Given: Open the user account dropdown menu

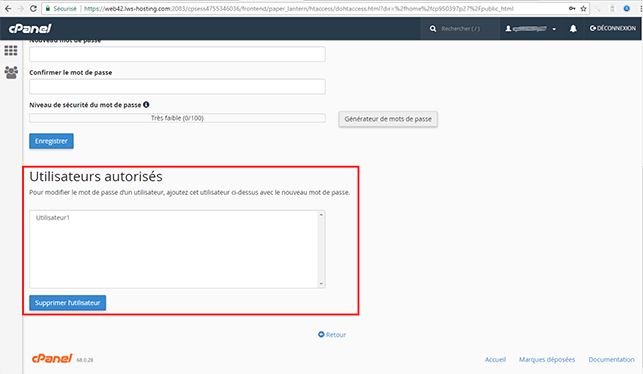Looking at the screenshot, I should (531, 29).
